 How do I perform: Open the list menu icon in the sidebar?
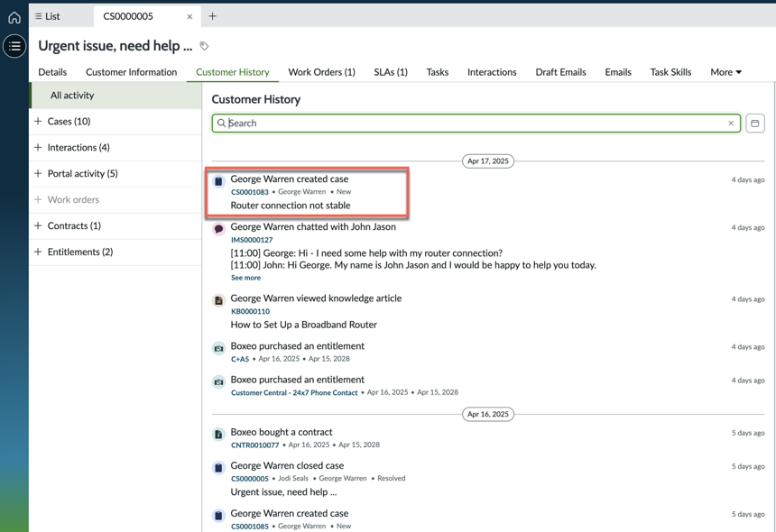point(14,46)
